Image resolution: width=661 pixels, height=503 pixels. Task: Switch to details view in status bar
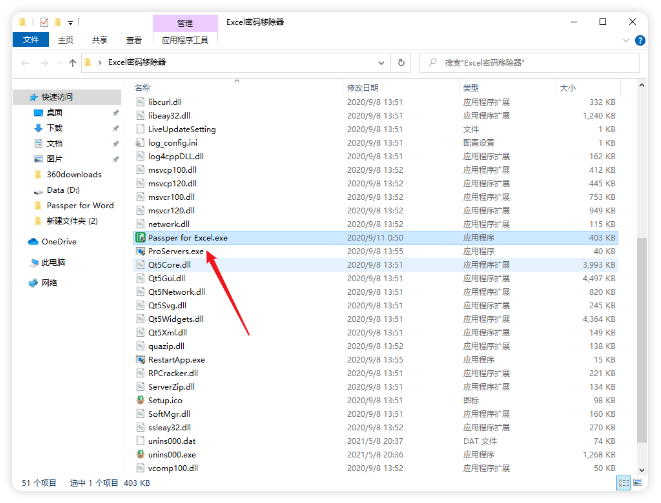[623, 483]
